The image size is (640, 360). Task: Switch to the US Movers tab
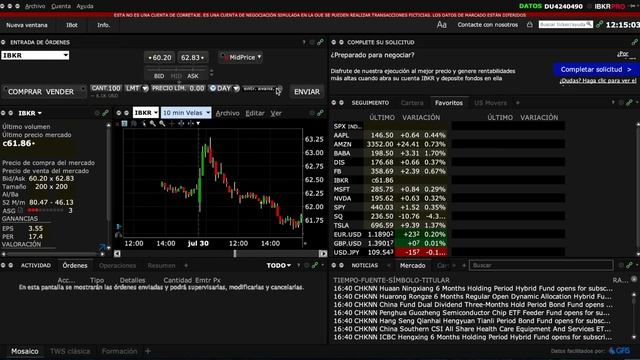tap(490, 103)
